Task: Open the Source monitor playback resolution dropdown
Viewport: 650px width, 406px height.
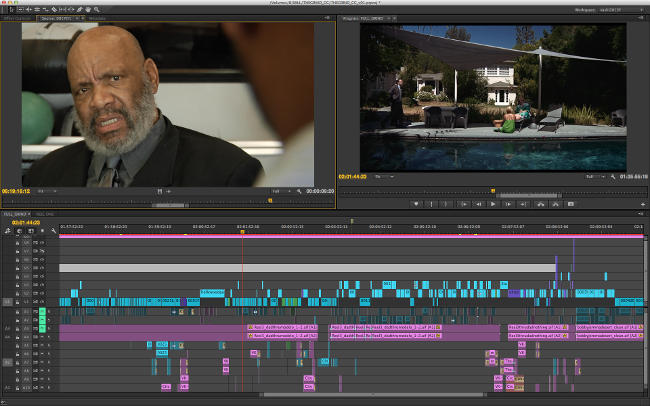Action: 281,191
